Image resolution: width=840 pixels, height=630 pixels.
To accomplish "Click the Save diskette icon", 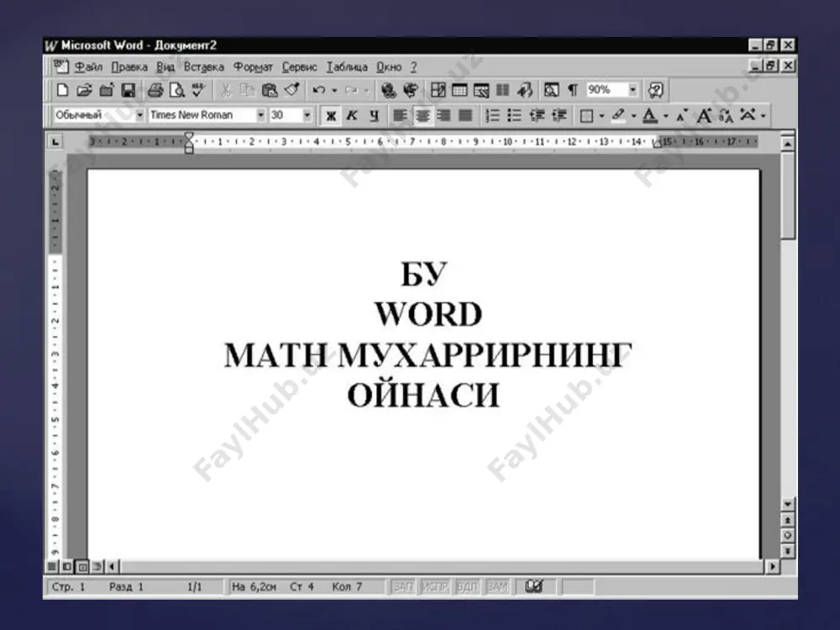I will tap(128, 90).
